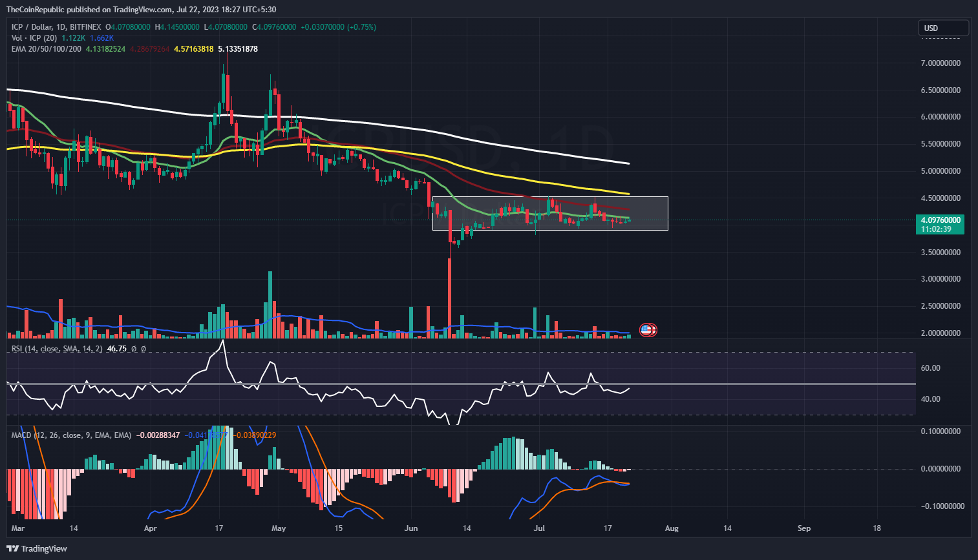The height and width of the screenshot is (560, 978).
Task: Click the change value '+0.03070000 (+0.75%)'
Action: point(339,27)
